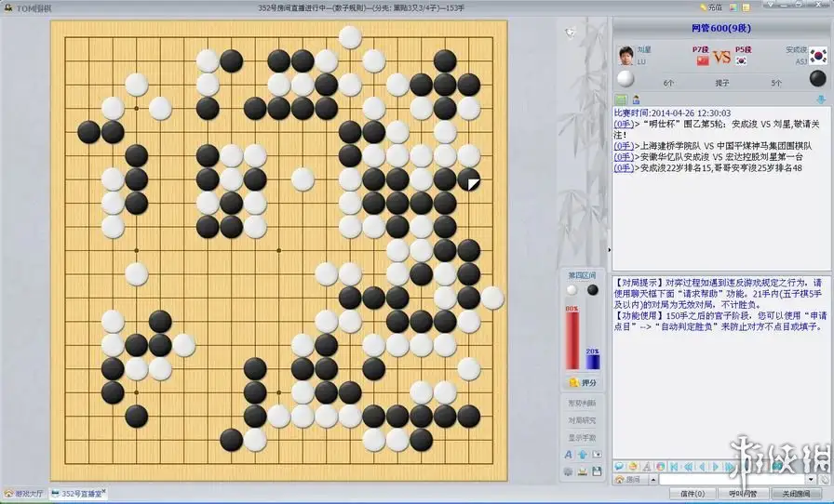Click the send icon right of the chat input
This screenshot has width=834, height=504.
point(825,480)
